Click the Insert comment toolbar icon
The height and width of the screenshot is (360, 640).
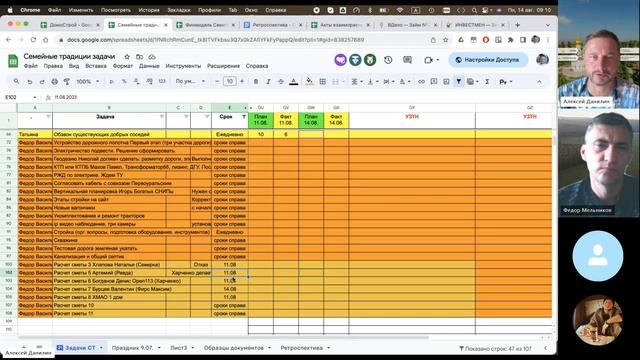(x=434, y=82)
